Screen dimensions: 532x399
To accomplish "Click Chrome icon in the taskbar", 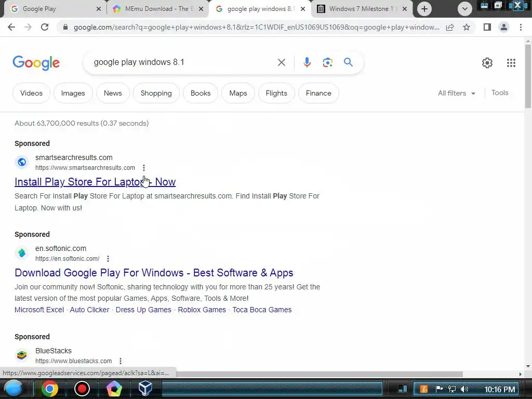I will click(x=49, y=389).
